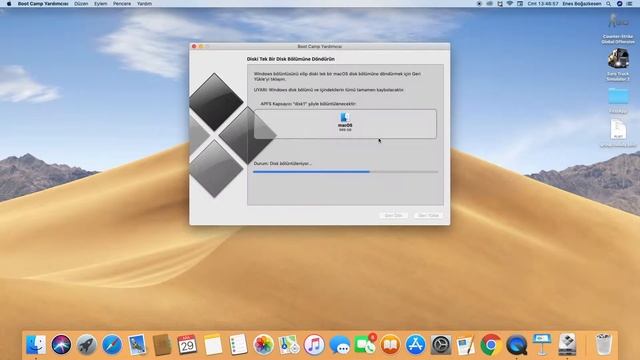Open the Yardım menu
The image size is (640, 360).
[144, 3]
